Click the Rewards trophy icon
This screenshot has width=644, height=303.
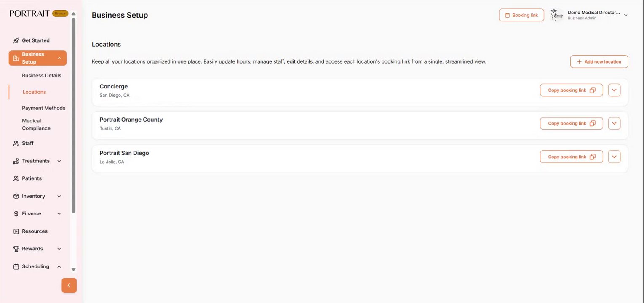(x=16, y=249)
